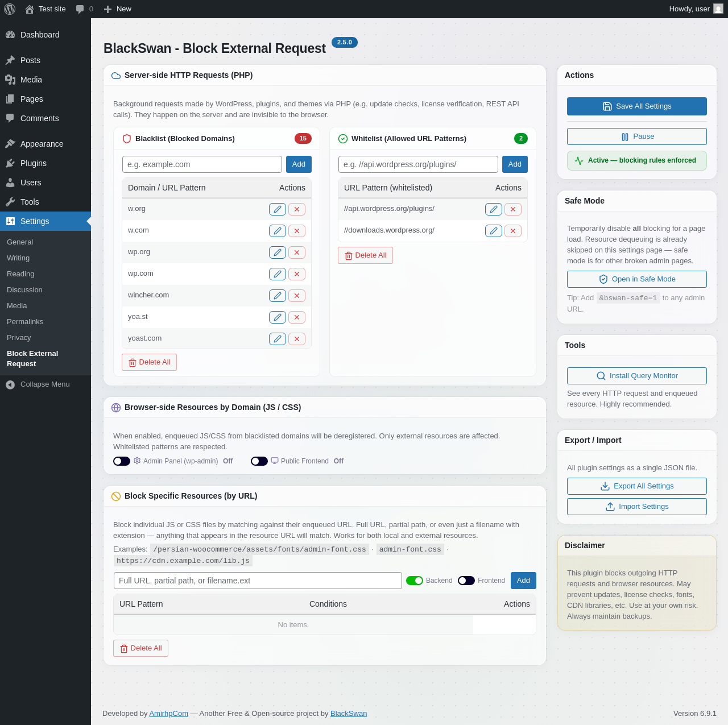728x725 pixels.
Task: Click the Collapse Menu arrow icon
Action: [10, 385]
